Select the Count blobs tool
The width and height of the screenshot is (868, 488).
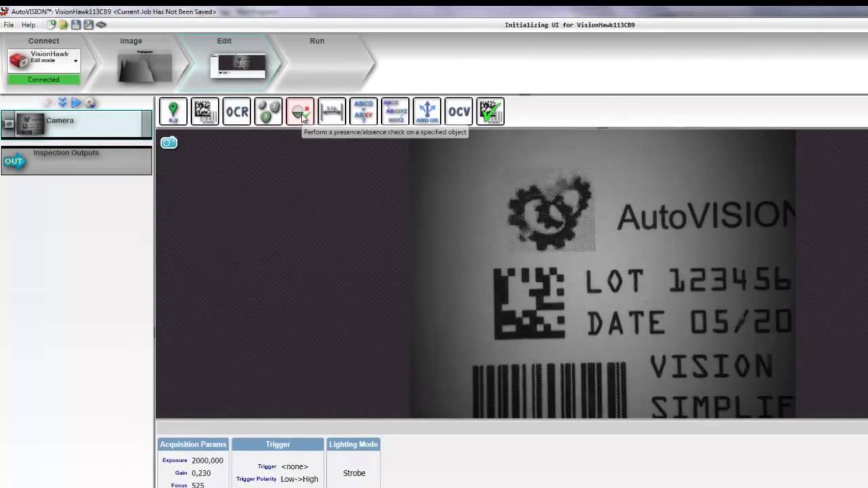pyautogui.click(x=268, y=111)
